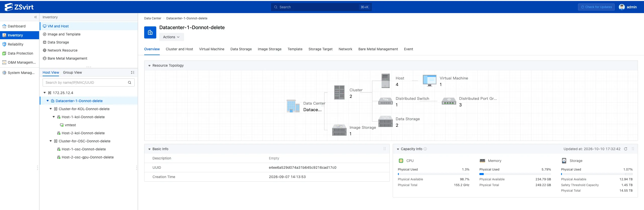Click the CPU chip icon
The height and width of the screenshot is (210, 644).
pos(401,161)
